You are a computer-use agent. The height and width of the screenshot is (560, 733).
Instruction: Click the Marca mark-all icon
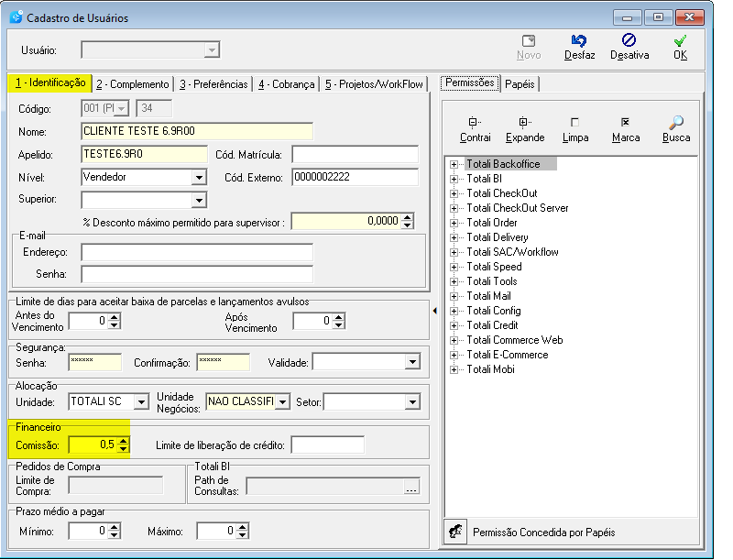pos(626,123)
